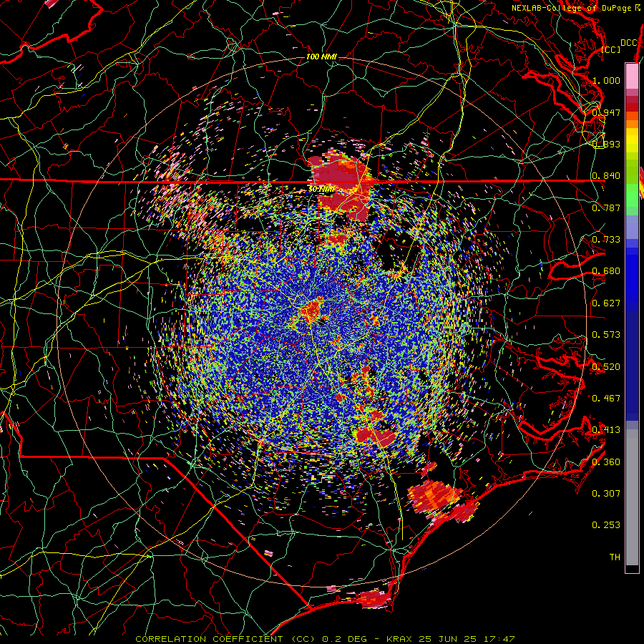Click the pink top segment of the CC color bar
The height and width of the screenshot is (644, 644).
point(632,77)
